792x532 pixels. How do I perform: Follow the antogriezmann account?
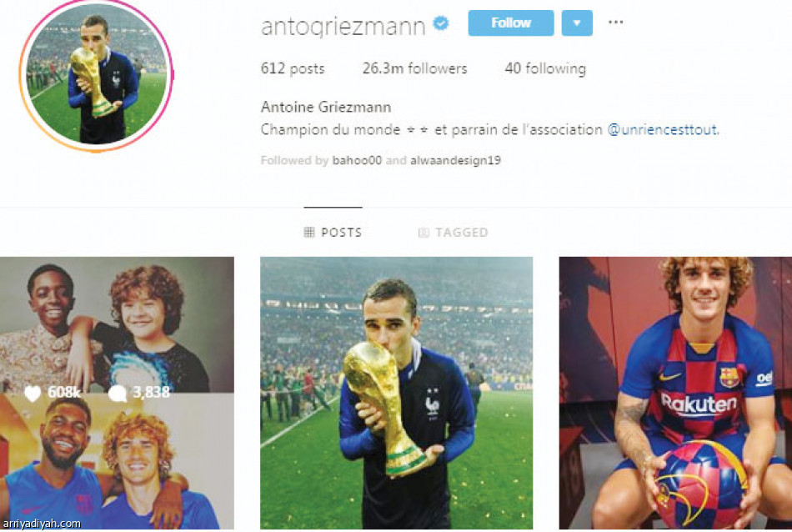click(x=511, y=23)
